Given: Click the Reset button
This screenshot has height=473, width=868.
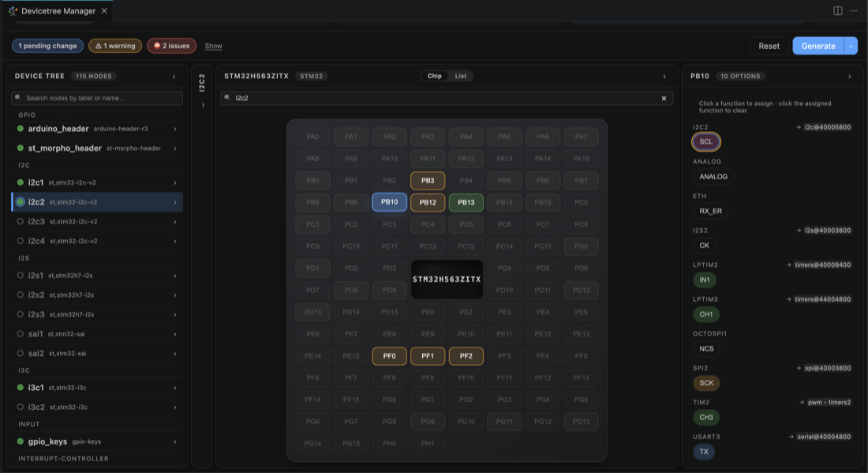Looking at the screenshot, I should tap(769, 46).
